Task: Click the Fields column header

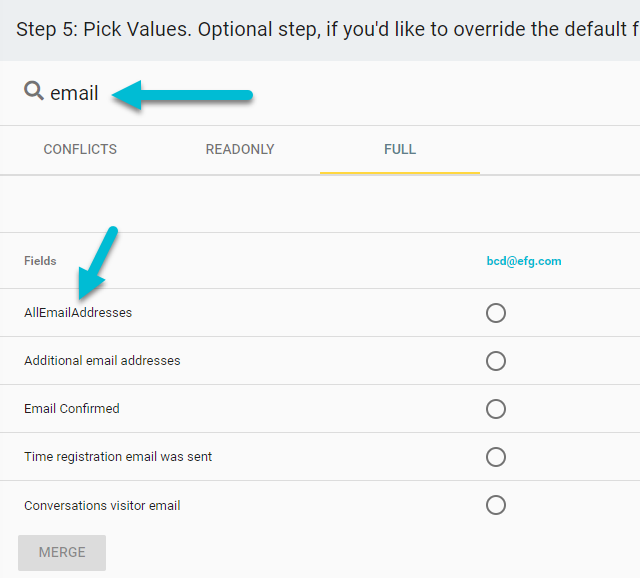Action: click(40, 261)
